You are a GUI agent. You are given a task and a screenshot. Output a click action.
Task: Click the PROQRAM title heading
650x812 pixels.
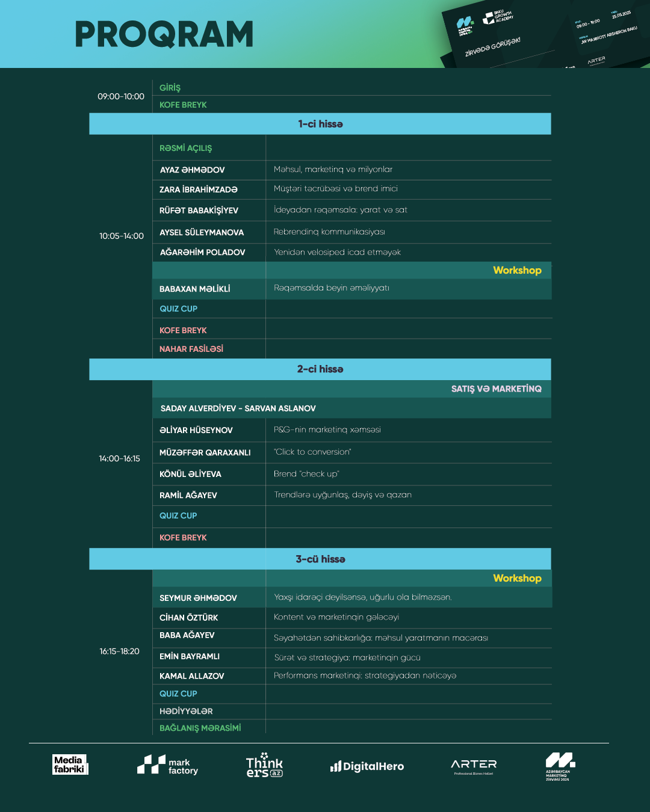[164, 34]
